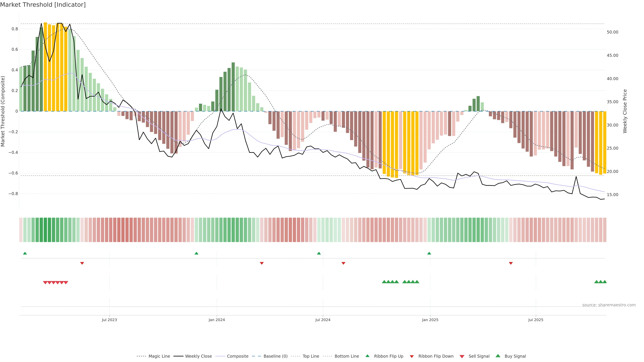
Task: Click the first Ribbon Flip Up marker at chart start
Action: click(x=25, y=253)
